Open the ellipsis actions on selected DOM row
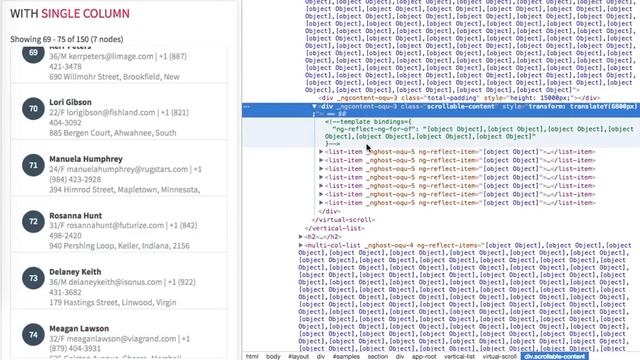 coord(247,107)
